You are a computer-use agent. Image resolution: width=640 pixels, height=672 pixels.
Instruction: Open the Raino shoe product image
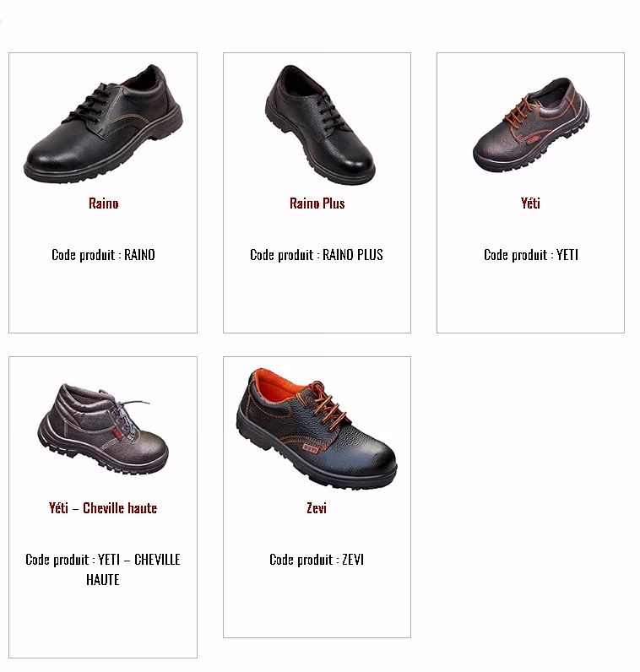click(103, 124)
